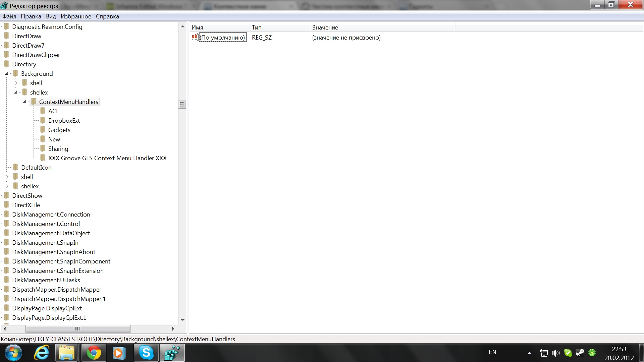Click the DropboxExt folder icon
Image resolution: width=644 pixels, height=362 pixels.
coord(43,120)
